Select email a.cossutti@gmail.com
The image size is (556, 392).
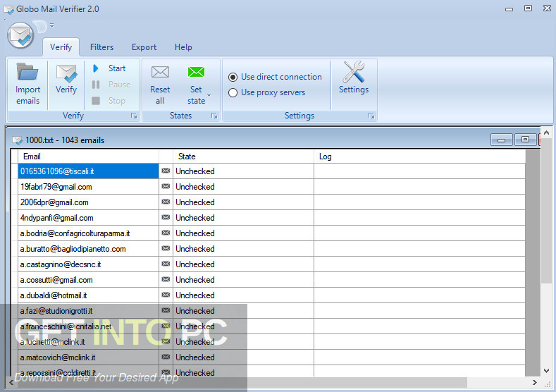click(88, 280)
